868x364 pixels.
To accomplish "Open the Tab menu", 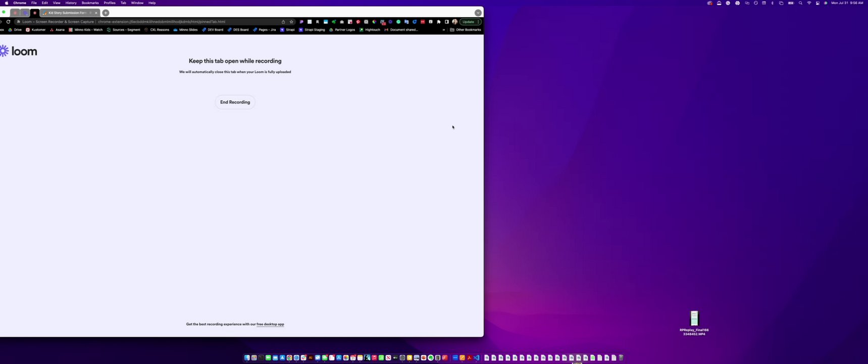I will tap(123, 3).
